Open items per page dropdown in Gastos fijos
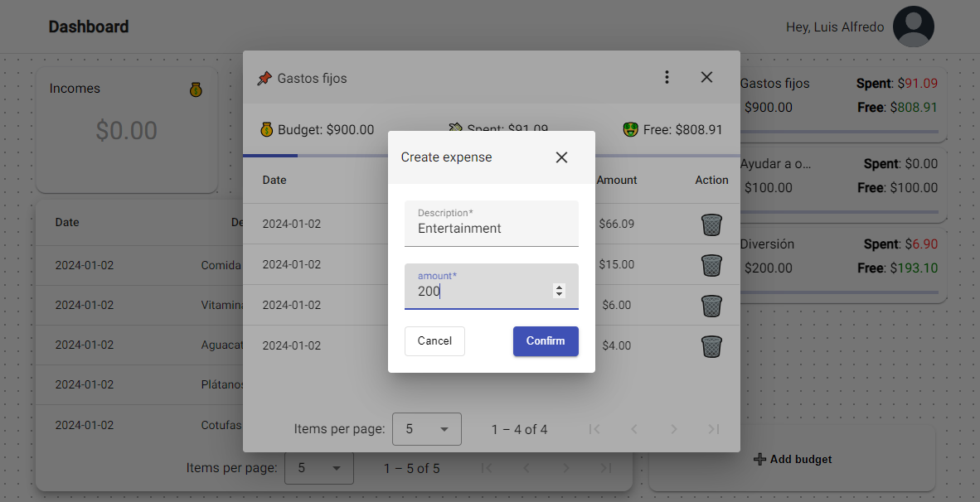Image resolution: width=980 pixels, height=502 pixels. pos(427,429)
